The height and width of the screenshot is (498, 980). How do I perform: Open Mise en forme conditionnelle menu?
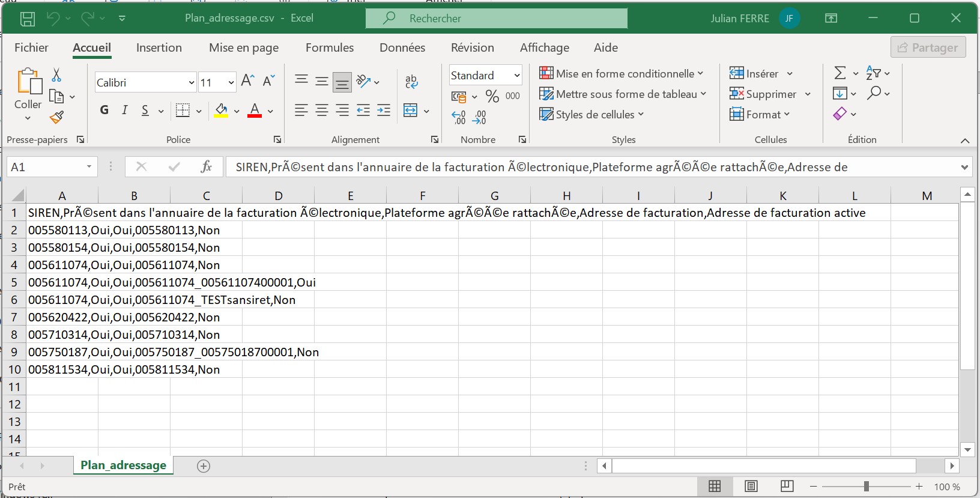click(622, 73)
